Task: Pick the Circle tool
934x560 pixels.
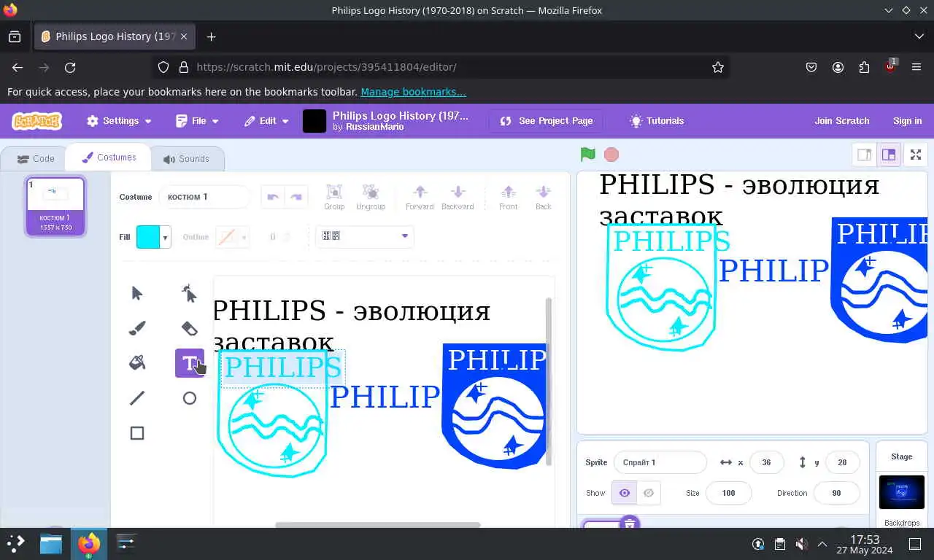Action: coord(190,398)
